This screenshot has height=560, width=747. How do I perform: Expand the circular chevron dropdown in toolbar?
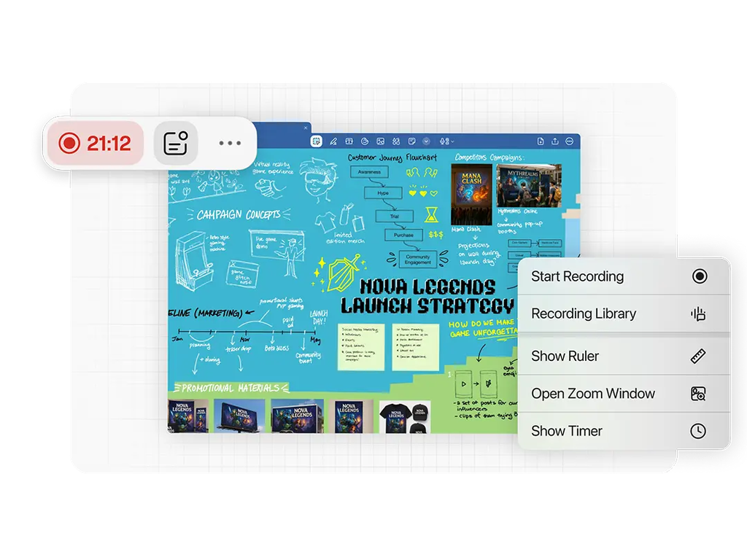[427, 141]
